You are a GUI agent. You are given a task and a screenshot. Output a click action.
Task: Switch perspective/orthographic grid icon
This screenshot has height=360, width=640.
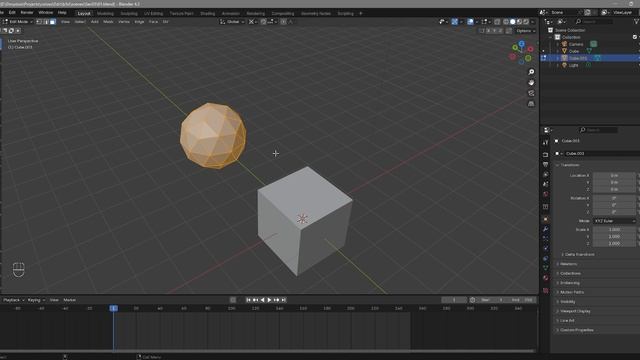pyautogui.click(x=531, y=104)
